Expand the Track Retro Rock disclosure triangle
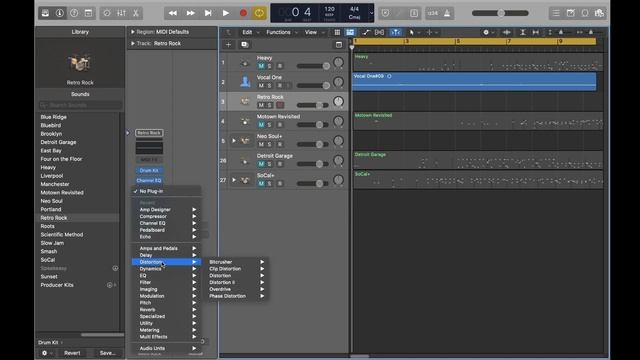The image size is (640, 360). [x=133, y=43]
